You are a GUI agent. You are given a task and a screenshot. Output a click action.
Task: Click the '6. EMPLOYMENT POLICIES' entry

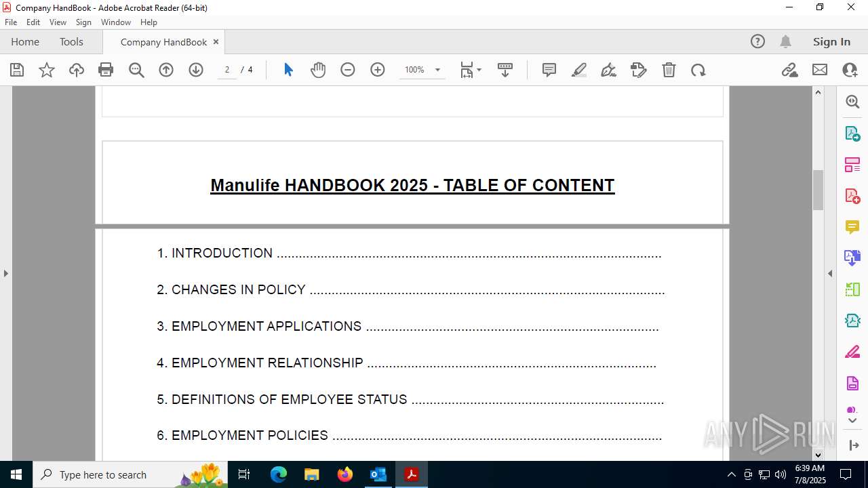409,435
